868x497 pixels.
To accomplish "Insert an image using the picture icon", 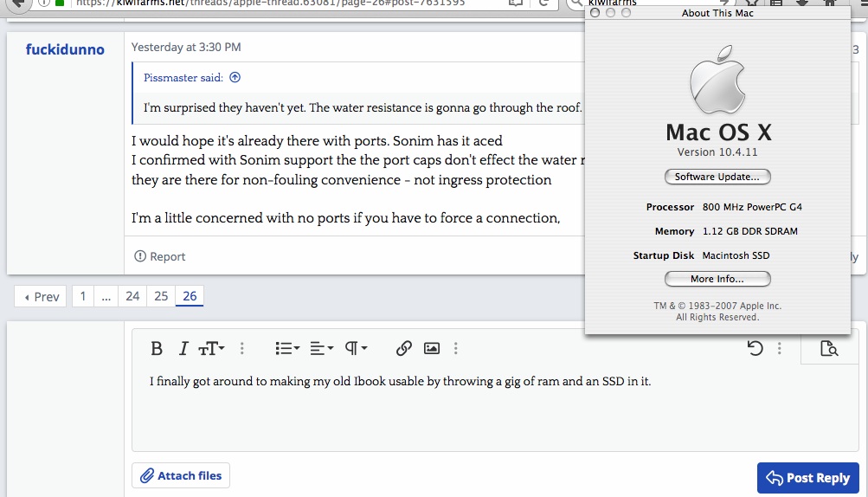I will 432,349.
